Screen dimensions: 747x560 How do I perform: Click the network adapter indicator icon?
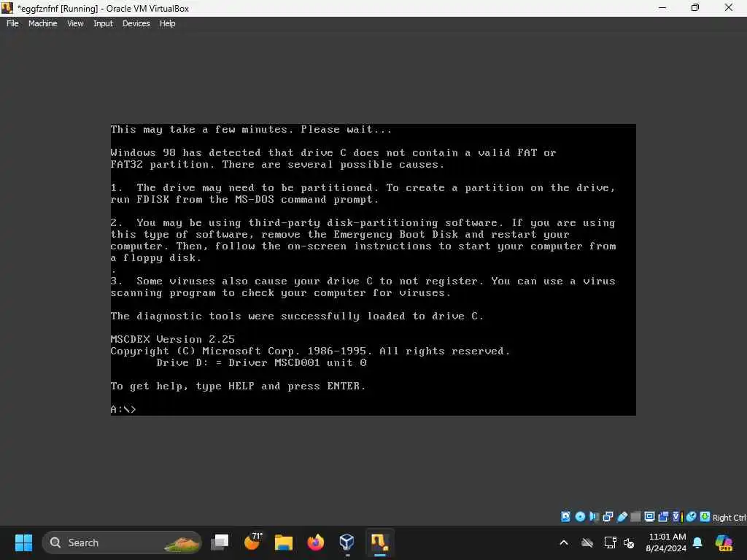point(608,517)
